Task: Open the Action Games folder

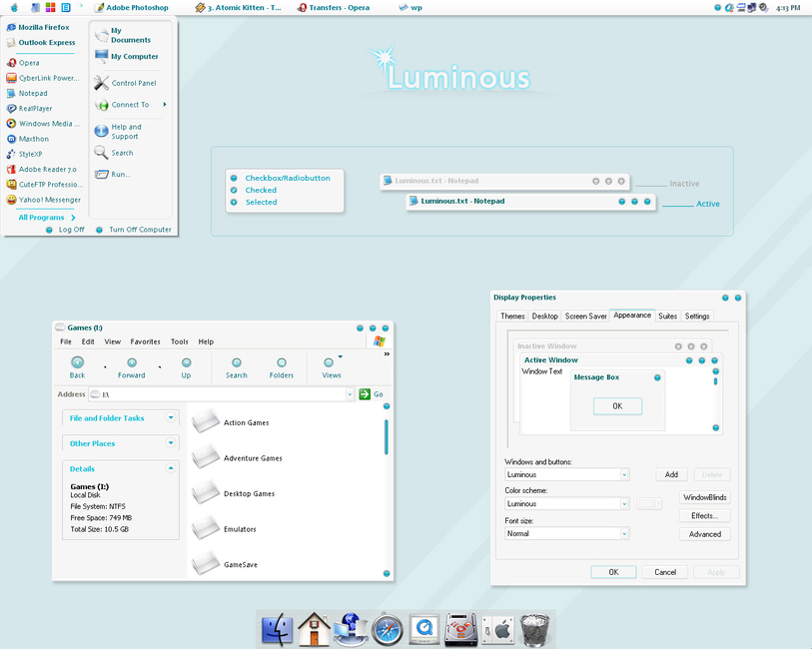Action: click(x=231, y=422)
